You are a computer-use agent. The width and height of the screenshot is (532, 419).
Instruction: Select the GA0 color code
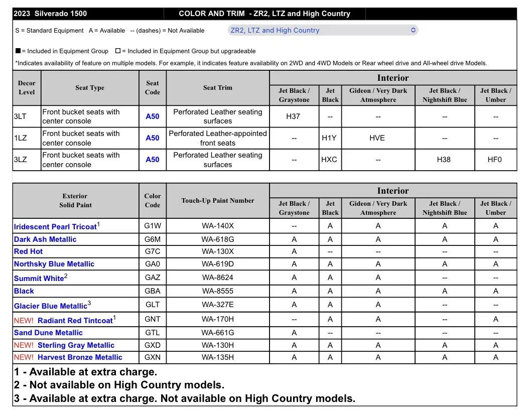153,264
